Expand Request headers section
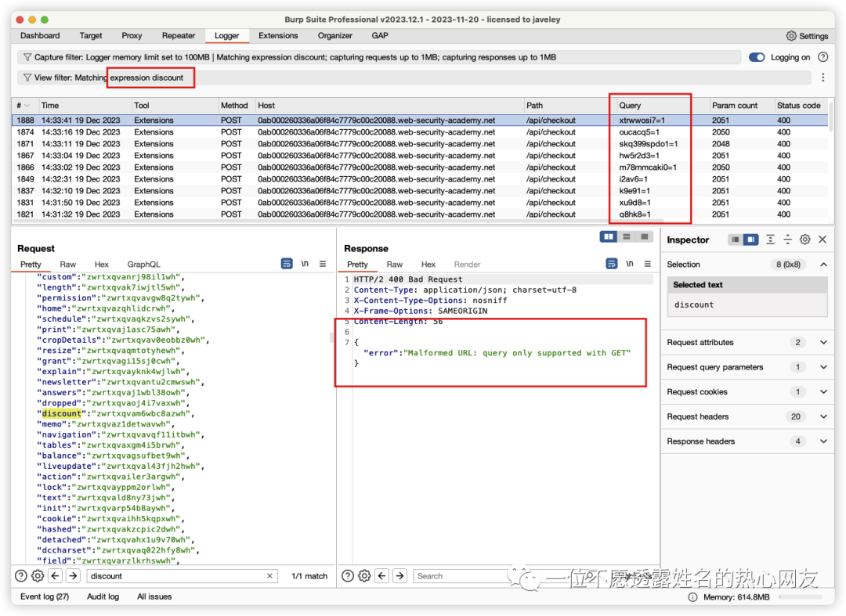Screen dimensions: 846x616 [x=823, y=416]
